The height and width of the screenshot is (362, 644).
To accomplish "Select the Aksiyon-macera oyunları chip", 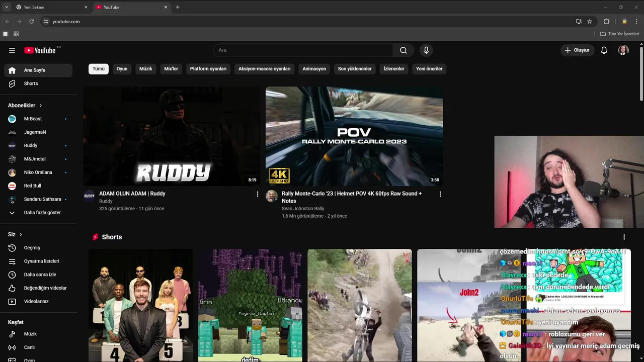I will tap(265, 69).
